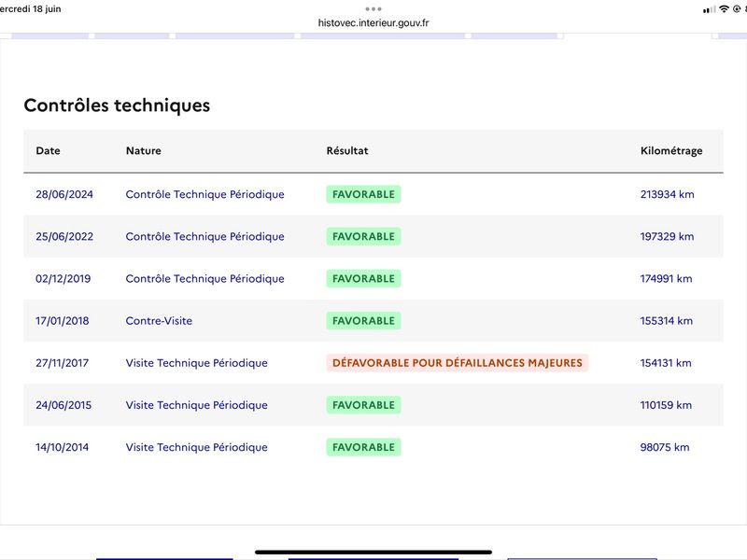The image size is (747, 560).
Task: Select the date 14/10/2014
Action: [63, 447]
